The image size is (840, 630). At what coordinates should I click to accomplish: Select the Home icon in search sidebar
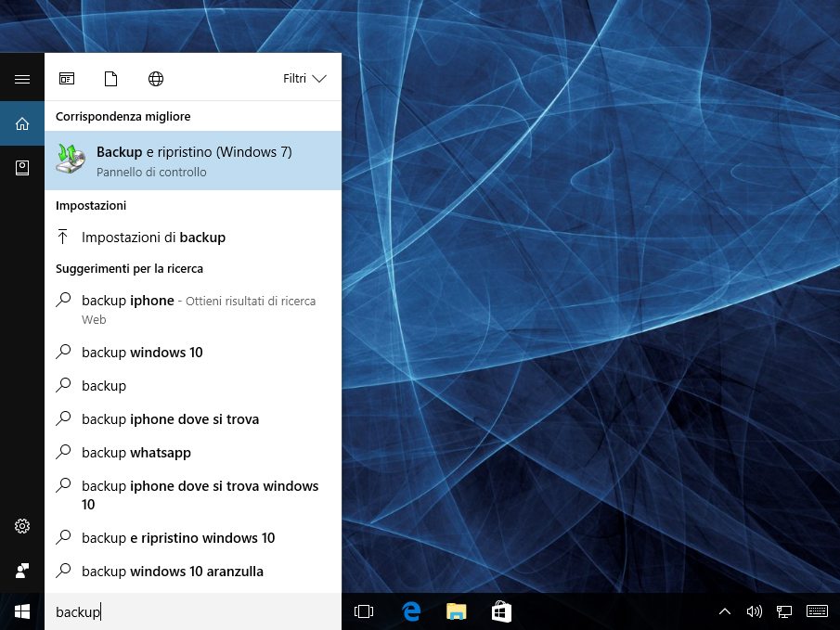22,123
